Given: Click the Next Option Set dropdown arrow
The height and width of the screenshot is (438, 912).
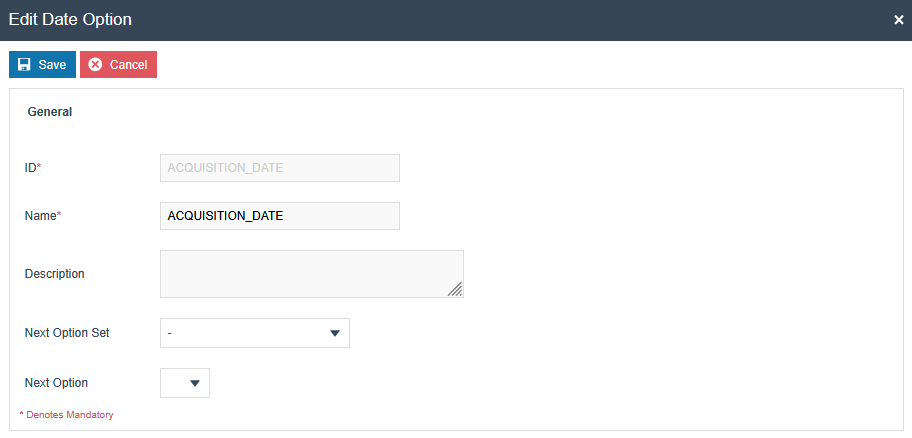Looking at the screenshot, I should pyautogui.click(x=335, y=333).
